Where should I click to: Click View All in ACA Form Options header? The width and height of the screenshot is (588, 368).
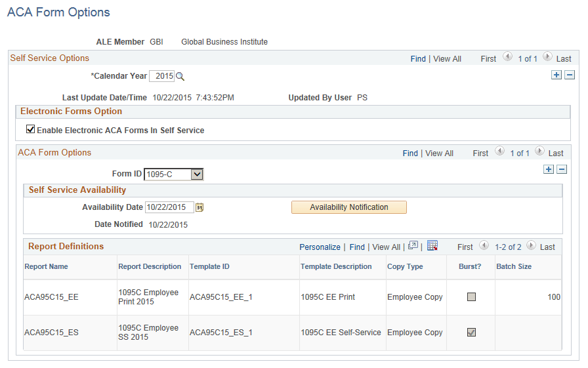pyautogui.click(x=439, y=153)
